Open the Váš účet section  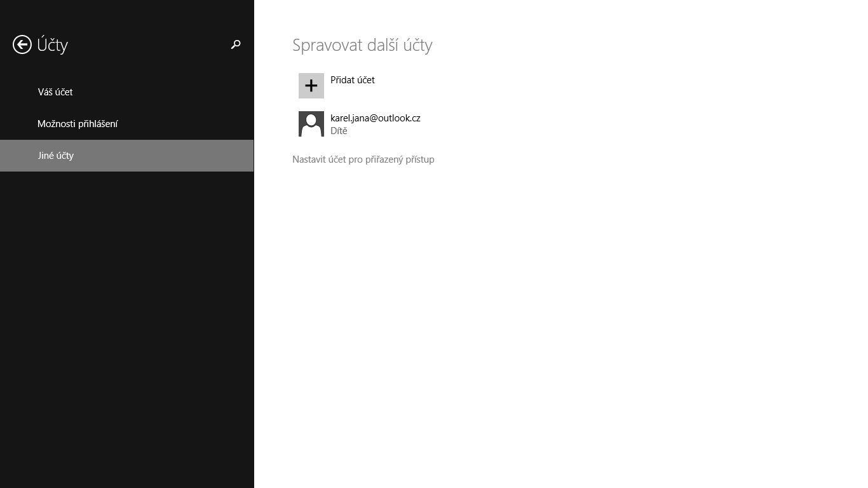click(x=55, y=92)
